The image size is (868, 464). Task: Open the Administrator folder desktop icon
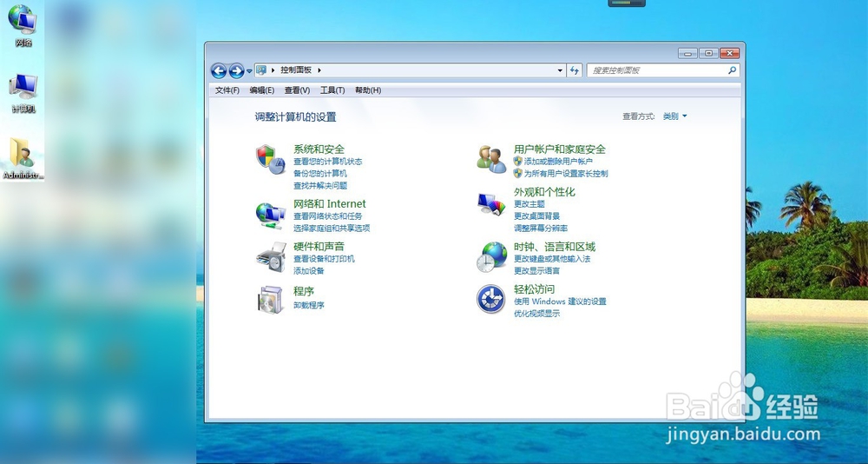coord(23,158)
